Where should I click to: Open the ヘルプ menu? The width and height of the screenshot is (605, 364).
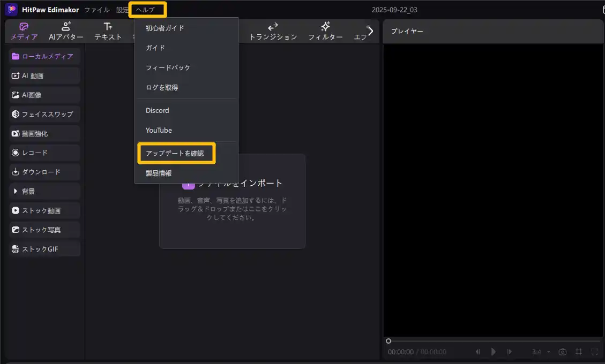[145, 10]
